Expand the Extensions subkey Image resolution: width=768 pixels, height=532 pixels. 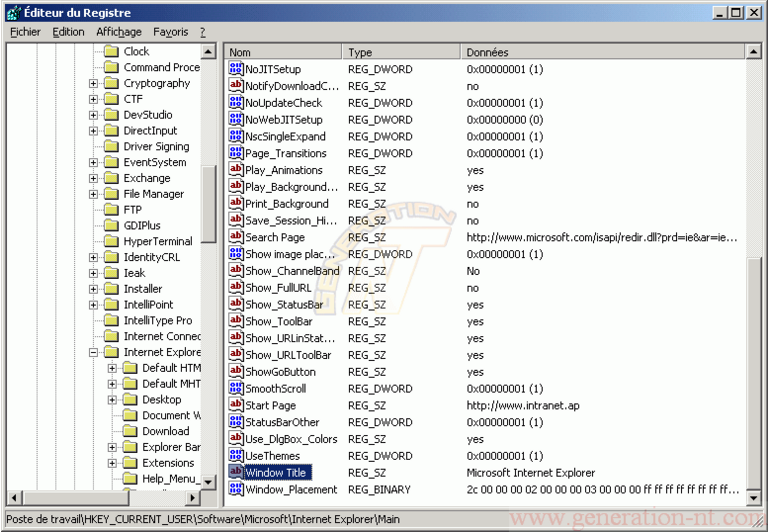(x=112, y=463)
